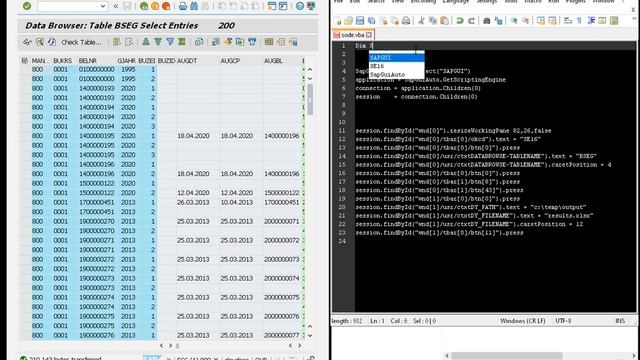Select SE16 in the autocomplete list
640x360 pixels.
(x=396, y=66)
